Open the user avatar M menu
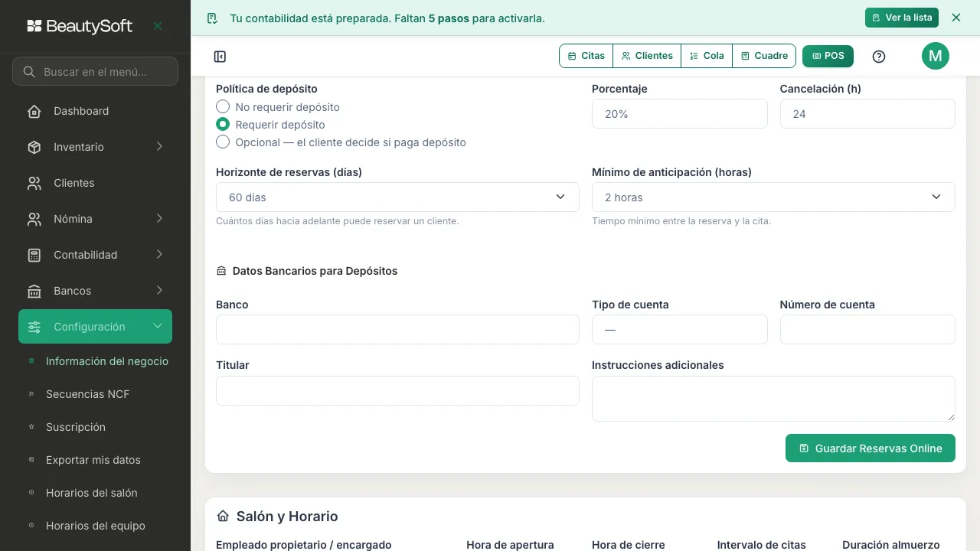Image resolution: width=980 pixels, height=551 pixels. (936, 56)
